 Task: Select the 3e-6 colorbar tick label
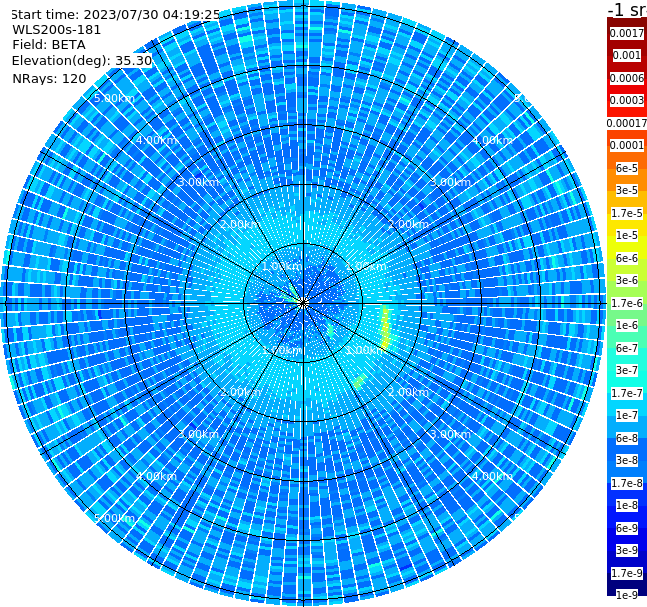pyautogui.click(x=627, y=280)
